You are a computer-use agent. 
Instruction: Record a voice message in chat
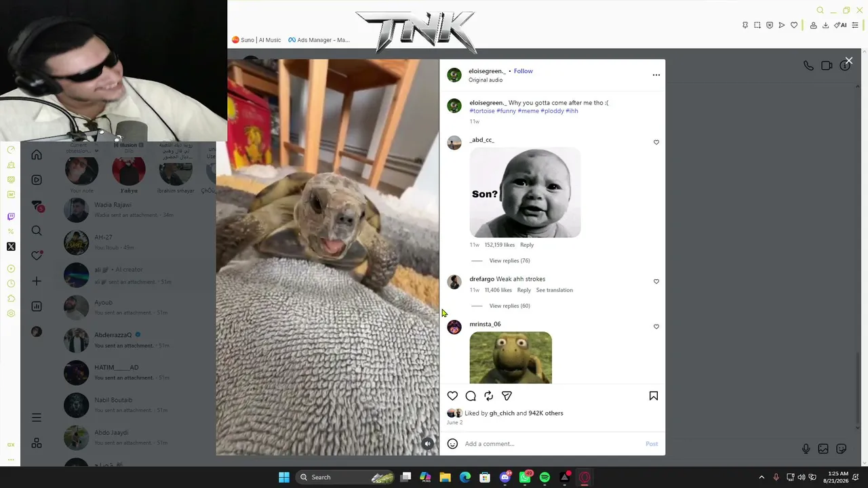pyautogui.click(x=806, y=449)
